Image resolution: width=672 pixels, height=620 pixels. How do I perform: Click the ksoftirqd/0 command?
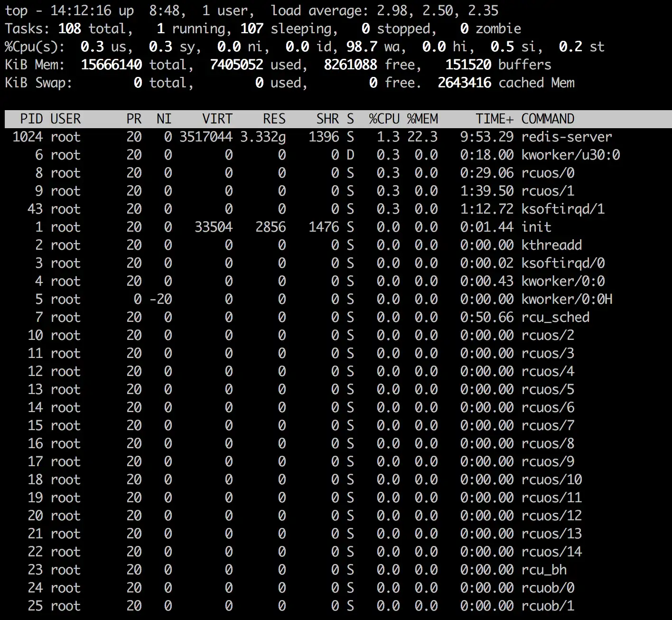tap(563, 263)
